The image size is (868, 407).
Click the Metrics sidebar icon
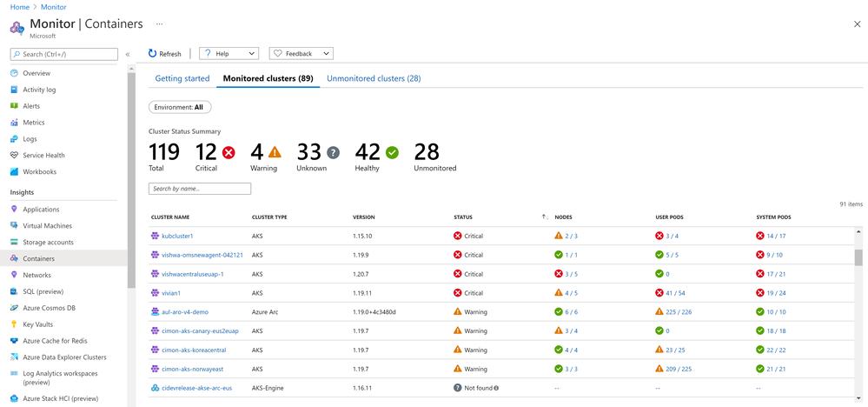click(x=15, y=123)
